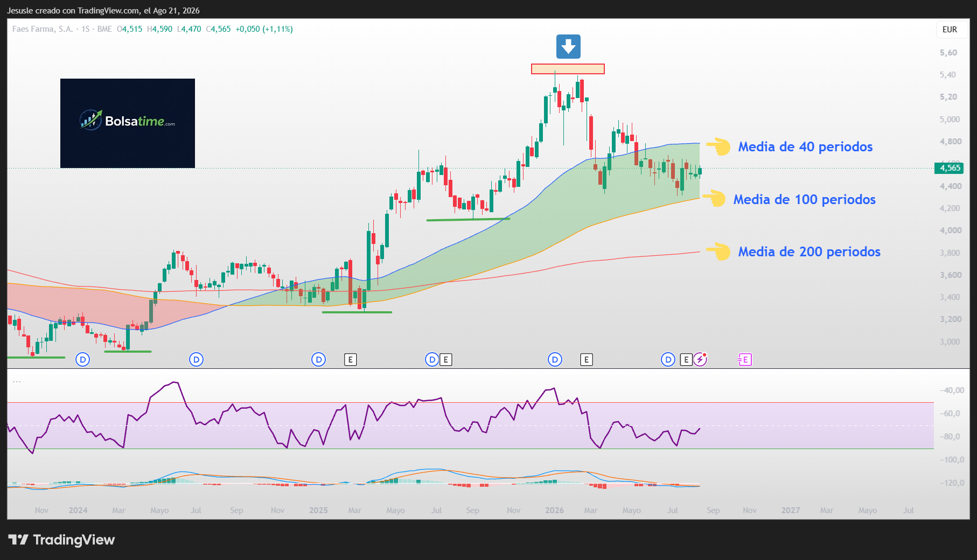Click the 1S timeframe label
977x560 pixels.
tap(86, 29)
